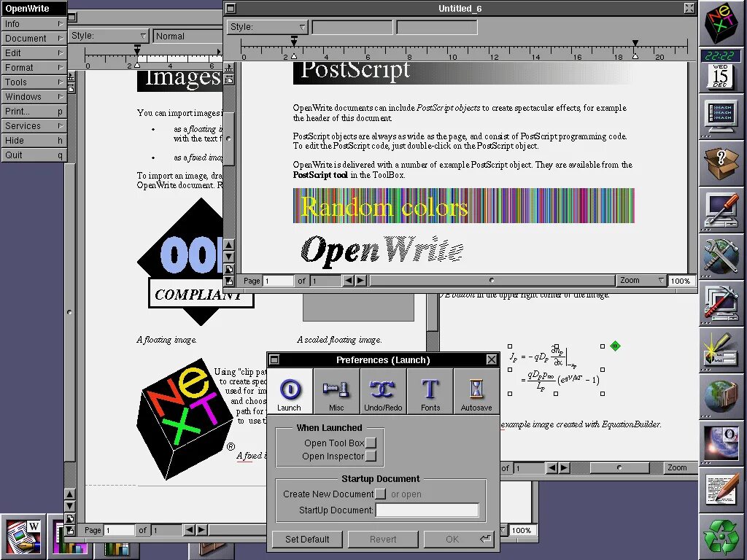Click the Page number field in Untitled_6
Image resolution: width=747 pixels, height=560 pixels.
tap(278, 281)
